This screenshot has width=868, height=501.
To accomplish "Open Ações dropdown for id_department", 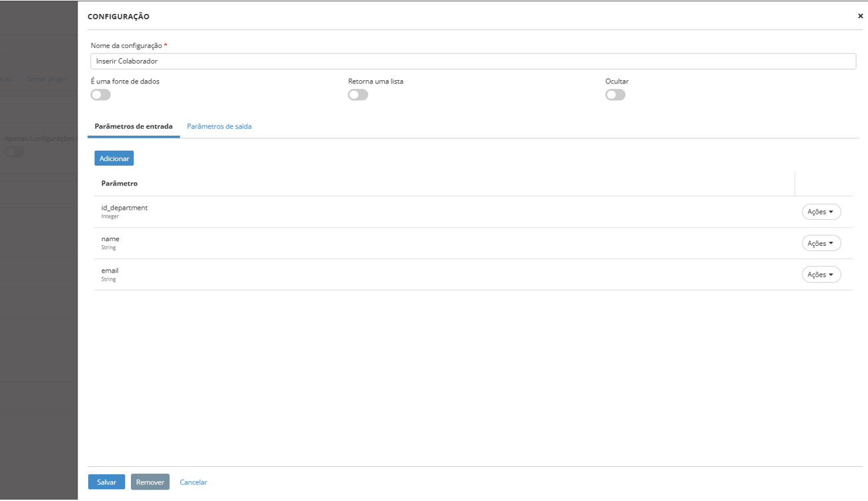I will pos(821,212).
